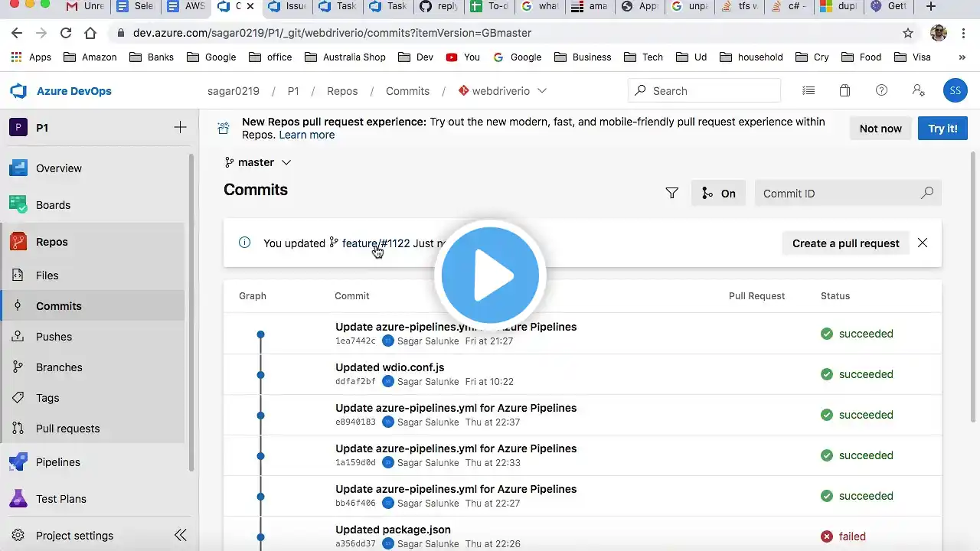Image resolution: width=980 pixels, height=551 pixels.
Task: Click the search magnifier in Commit ID box
Action: 926,193
